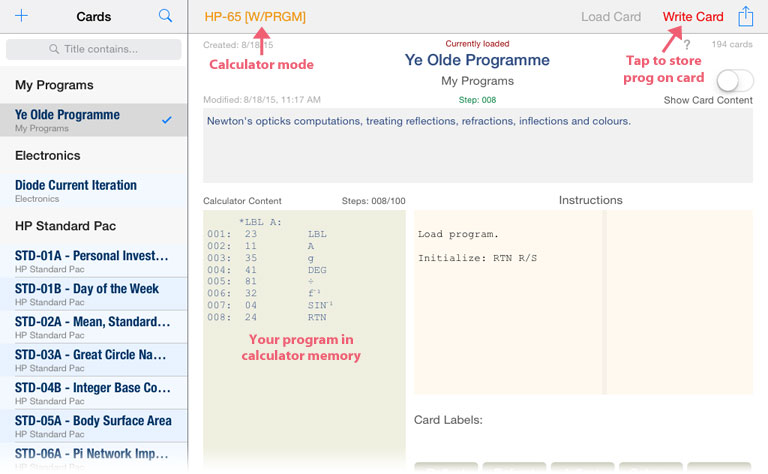Click the Cards sidebar title
The image size is (768, 474).
click(x=94, y=17)
